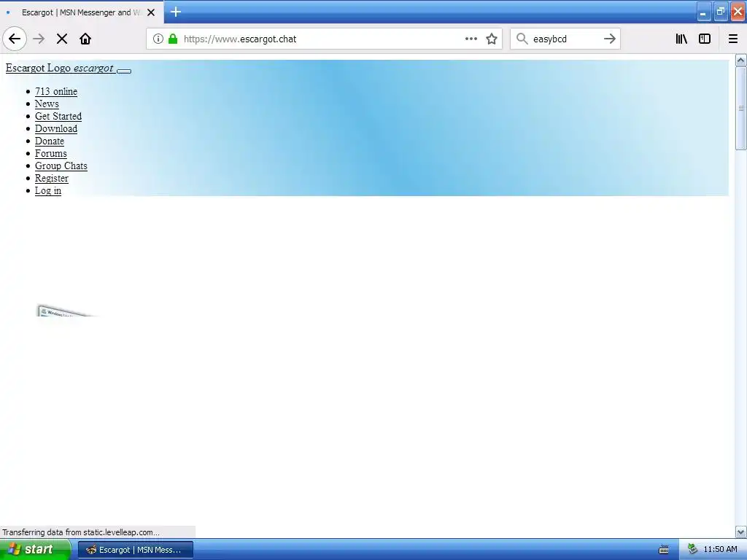The image size is (747, 560).
Task: Open the Firefox home page
Action: click(85, 39)
